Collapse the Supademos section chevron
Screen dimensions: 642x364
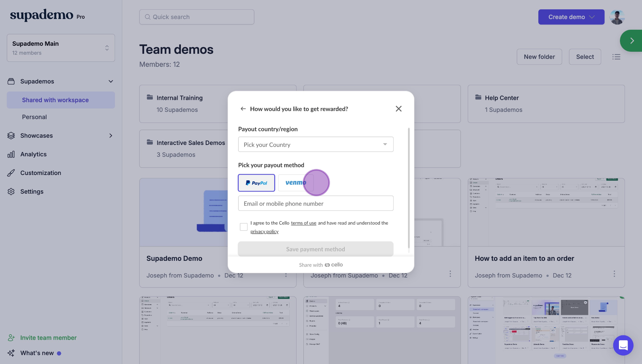(x=111, y=81)
